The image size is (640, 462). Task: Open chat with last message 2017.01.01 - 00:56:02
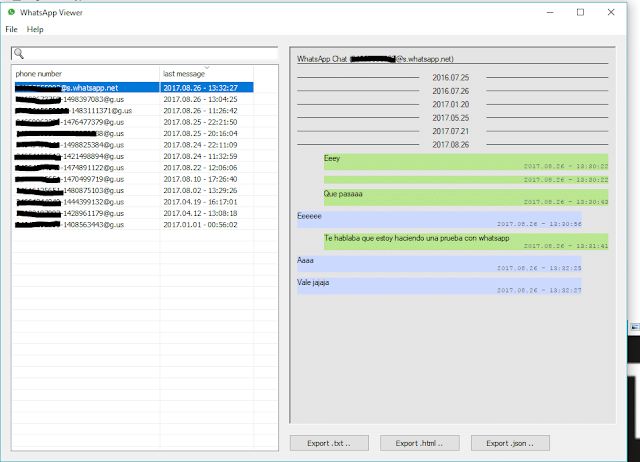point(200,225)
